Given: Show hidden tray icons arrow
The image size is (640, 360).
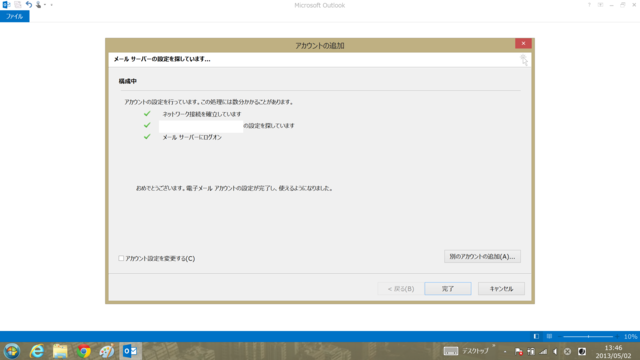Looking at the screenshot, I should tap(505, 351).
